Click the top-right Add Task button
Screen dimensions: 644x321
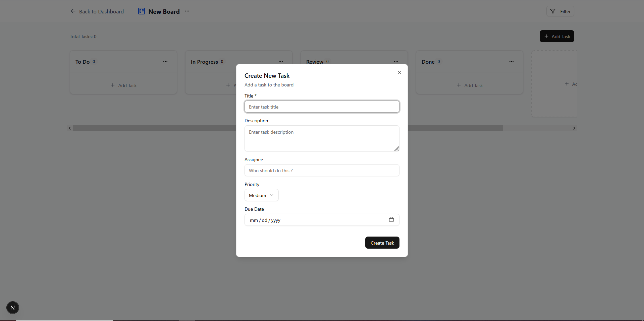pos(556,36)
